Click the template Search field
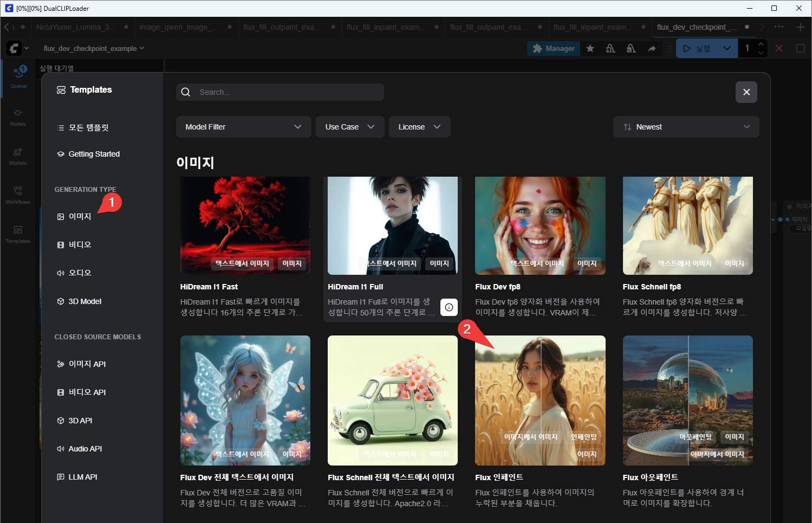The image size is (812, 523). point(287,92)
